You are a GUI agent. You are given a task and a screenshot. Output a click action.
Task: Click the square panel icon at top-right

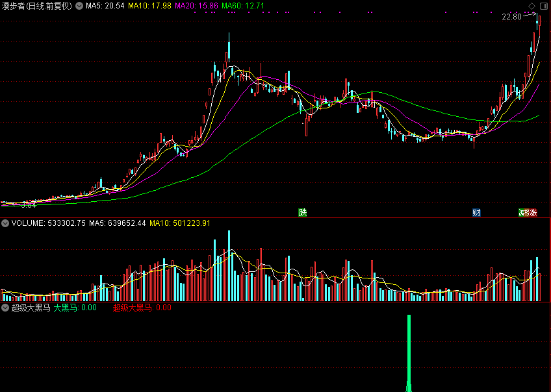click(x=543, y=6)
